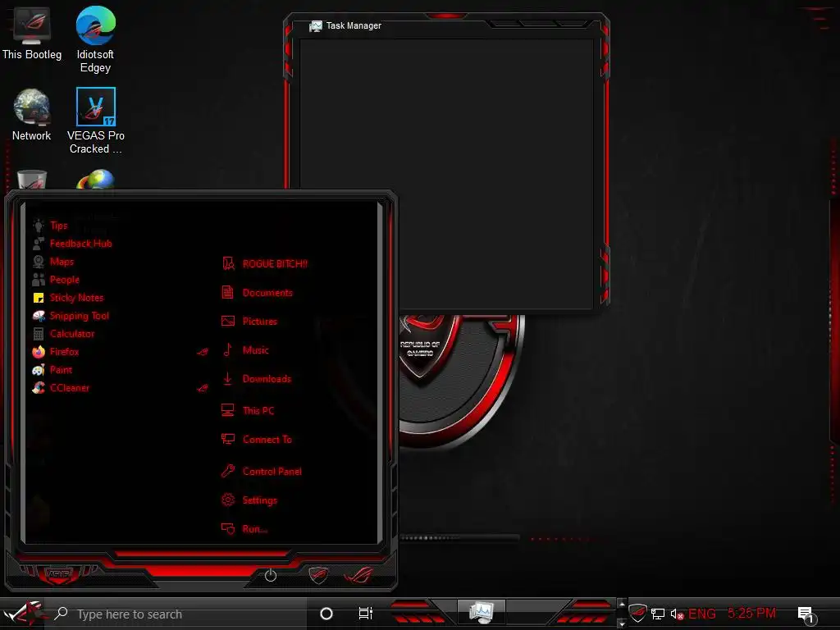The width and height of the screenshot is (840, 630).
Task: Open the Network desktop icon
Action: [32, 115]
